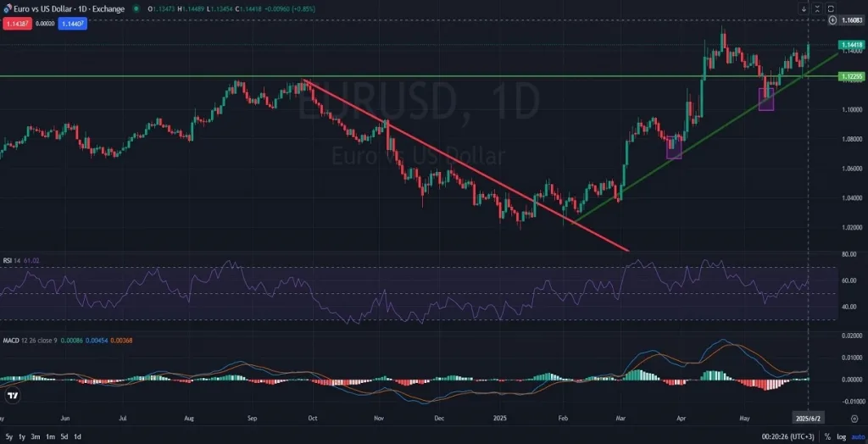Click the blue buy price 1.14407
868x444 pixels.
tap(73, 24)
